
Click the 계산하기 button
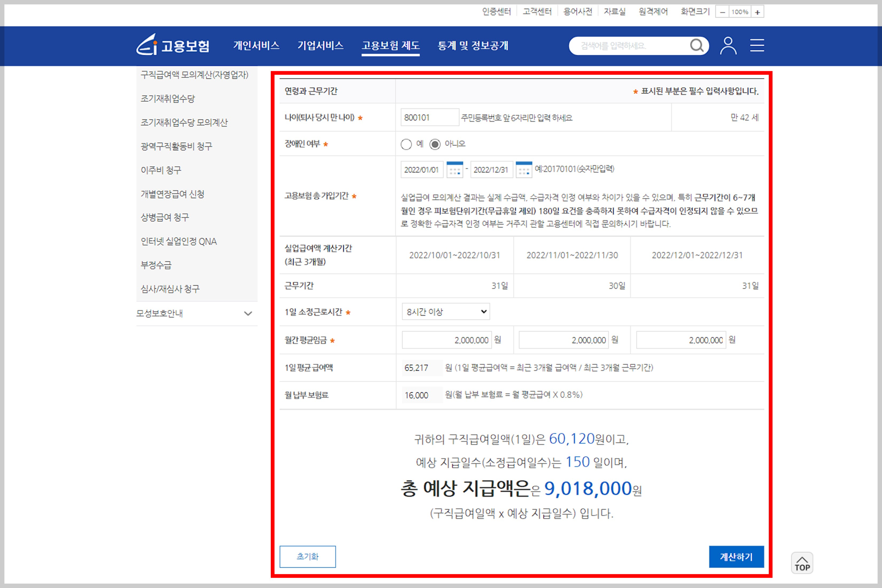(x=736, y=557)
